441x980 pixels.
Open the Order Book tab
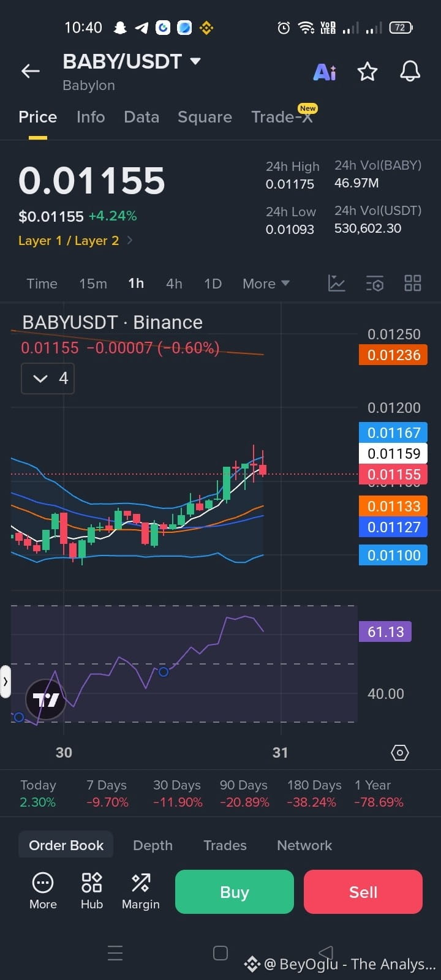(x=66, y=845)
